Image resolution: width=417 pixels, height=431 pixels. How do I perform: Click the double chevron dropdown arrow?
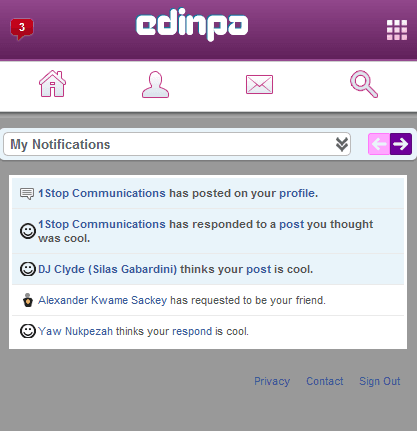(342, 144)
